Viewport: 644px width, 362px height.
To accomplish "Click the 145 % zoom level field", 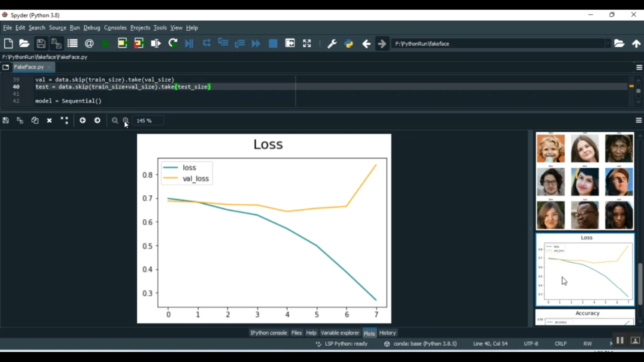I will tap(147, 121).
